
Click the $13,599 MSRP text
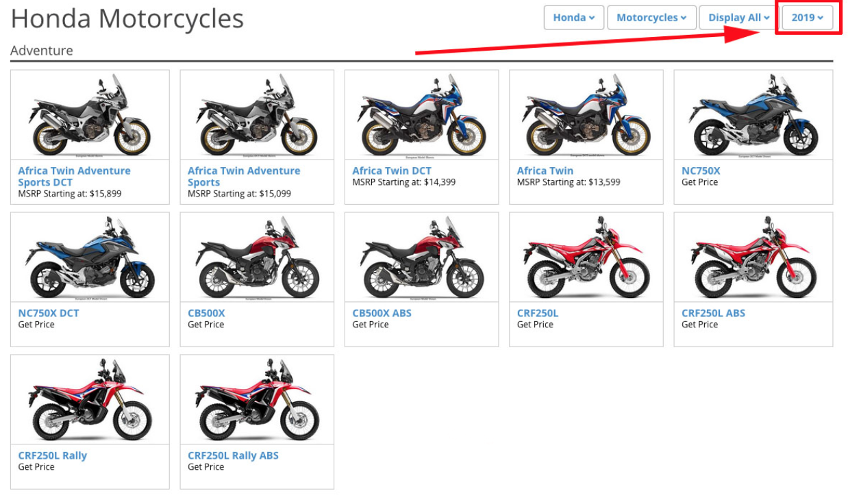click(569, 182)
